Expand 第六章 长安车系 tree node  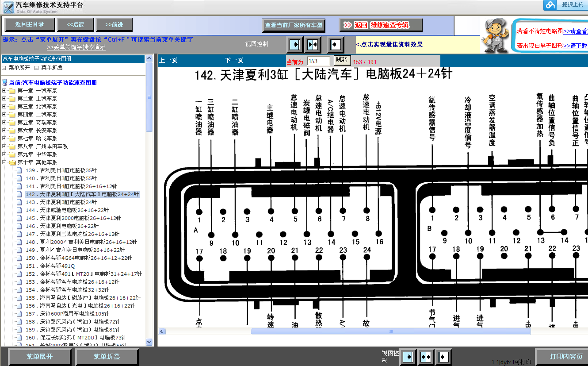(x=4, y=131)
